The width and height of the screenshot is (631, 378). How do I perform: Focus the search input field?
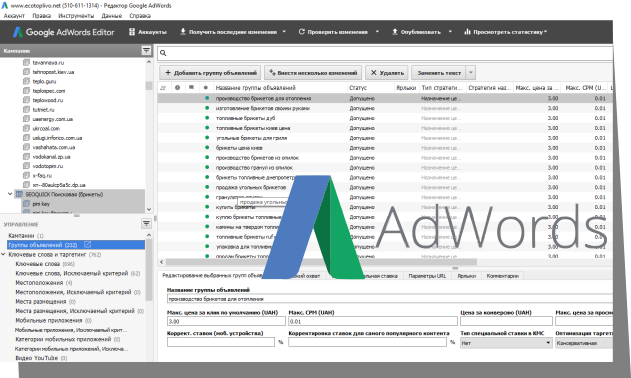(386, 53)
